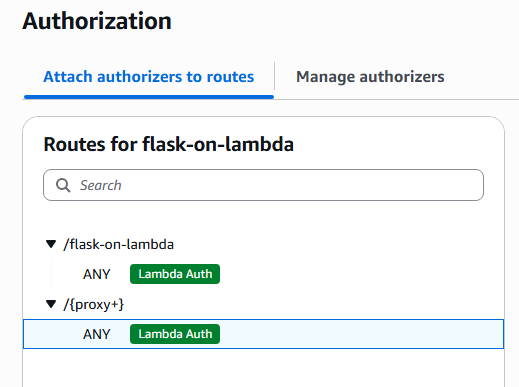The image size is (519, 387).
Task: Switch to Attach authorizers to routes tab
Action: pos(149,77)
